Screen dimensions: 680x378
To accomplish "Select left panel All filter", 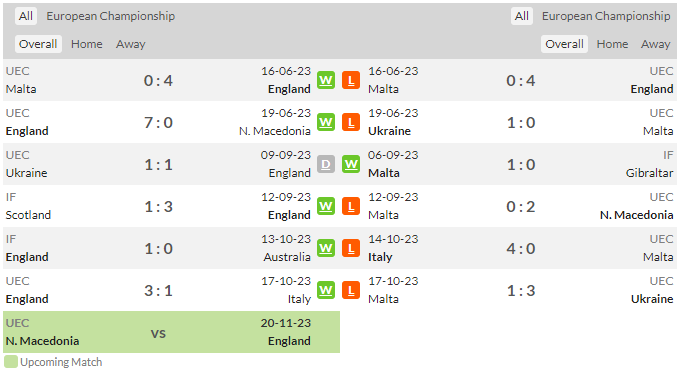I will point(26,16).
